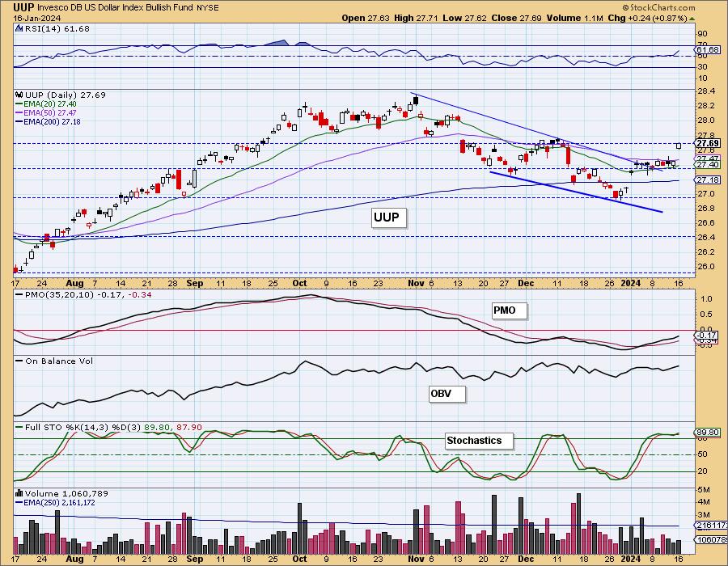Click the 27.69 last price axis tag
This screenshot has width=728, height=566.
[707, 143]
